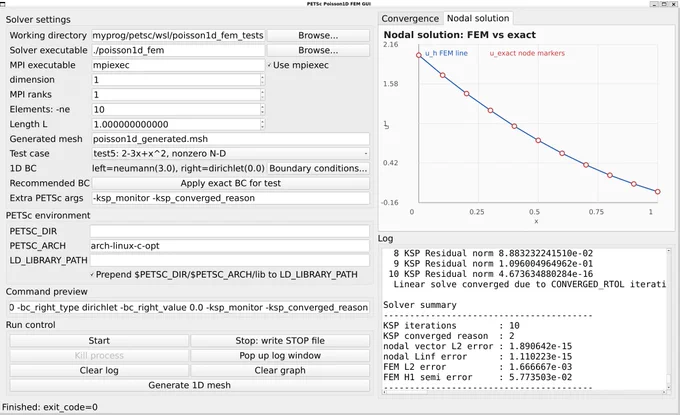Click the 1D BC value text
Viewport: 680px width, 415px height.
(x=178, y=168)
